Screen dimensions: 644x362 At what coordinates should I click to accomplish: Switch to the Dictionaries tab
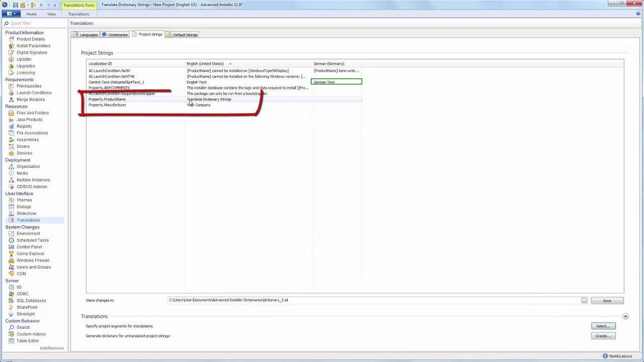[115, 35]
